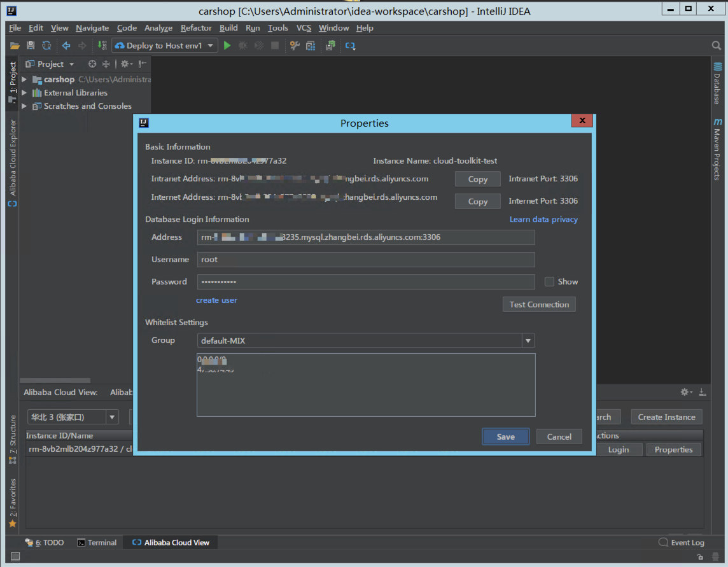Click the Test Connection button
Screen dimensions: 728x567
[x=539, y=305]
